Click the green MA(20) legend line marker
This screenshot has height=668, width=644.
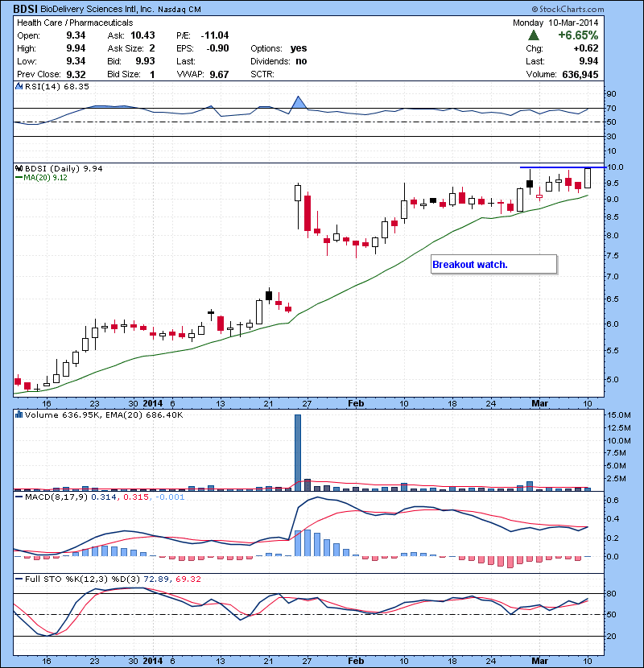[x=17, y=178]
